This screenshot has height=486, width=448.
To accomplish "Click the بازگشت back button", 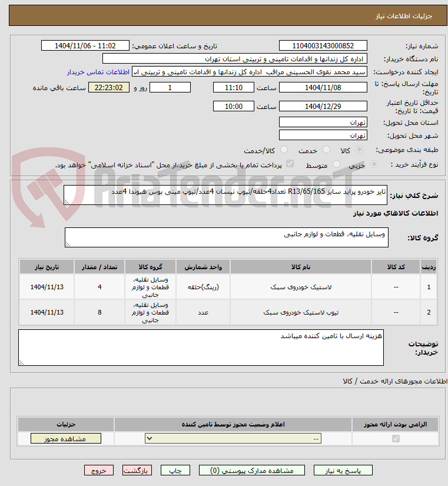I will pos(137,470).
